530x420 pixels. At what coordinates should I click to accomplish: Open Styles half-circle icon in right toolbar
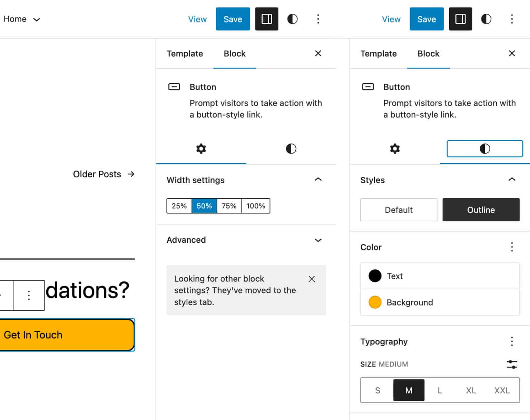coord(486,19)
